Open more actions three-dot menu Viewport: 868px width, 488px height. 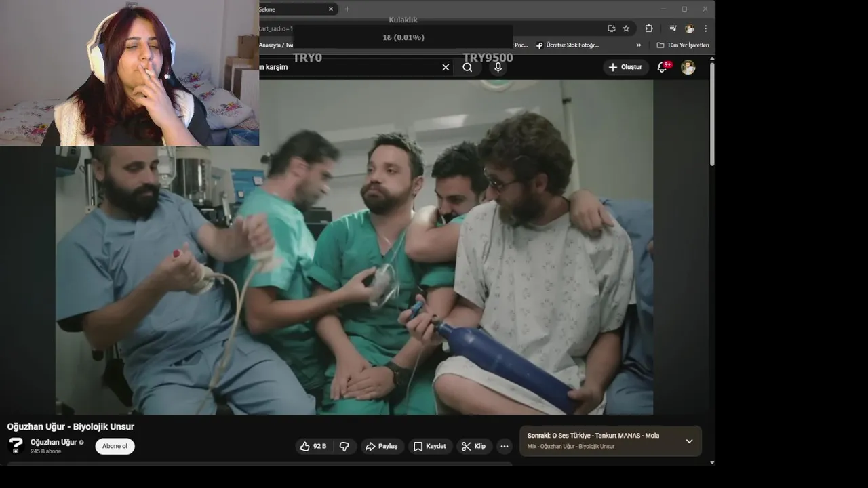point(504,446)
